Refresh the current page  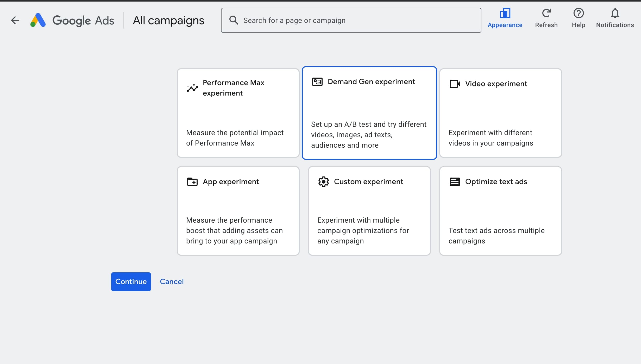pos(546,18)
